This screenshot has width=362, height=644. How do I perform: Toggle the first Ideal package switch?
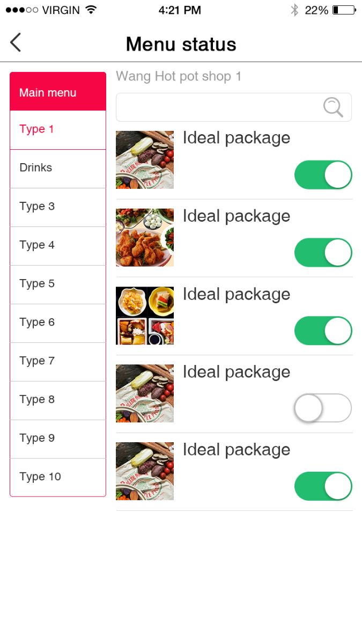[x=323, y=175]
